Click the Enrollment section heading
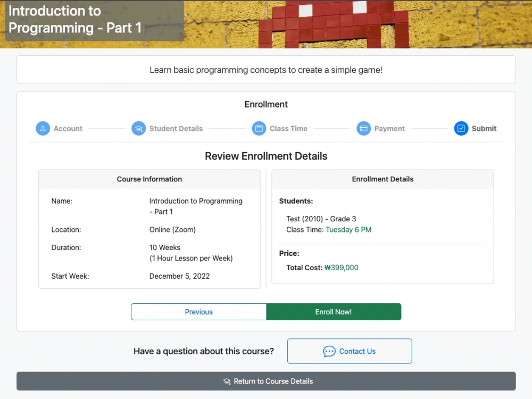This screenshot has width=532, height=399. (x=266, y=104)
